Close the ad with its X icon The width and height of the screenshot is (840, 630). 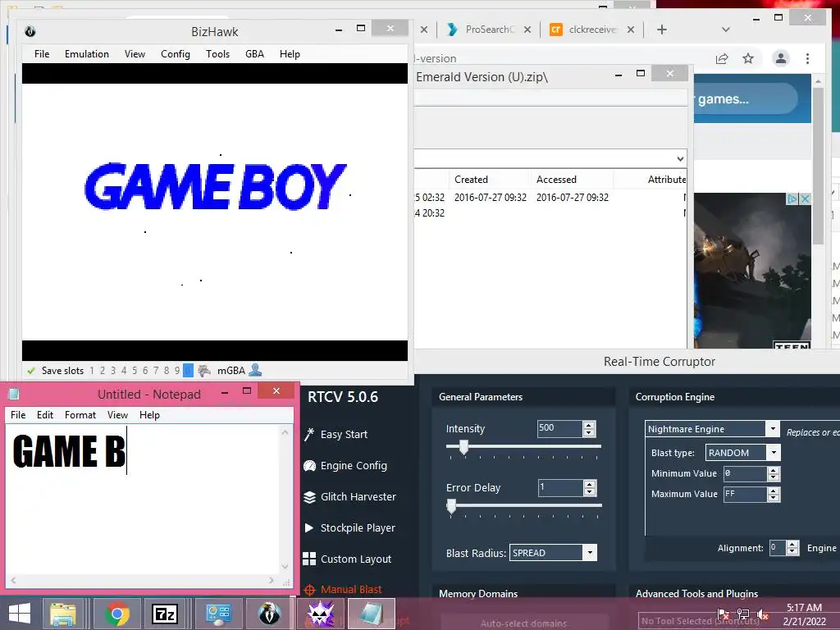[804, 199]
